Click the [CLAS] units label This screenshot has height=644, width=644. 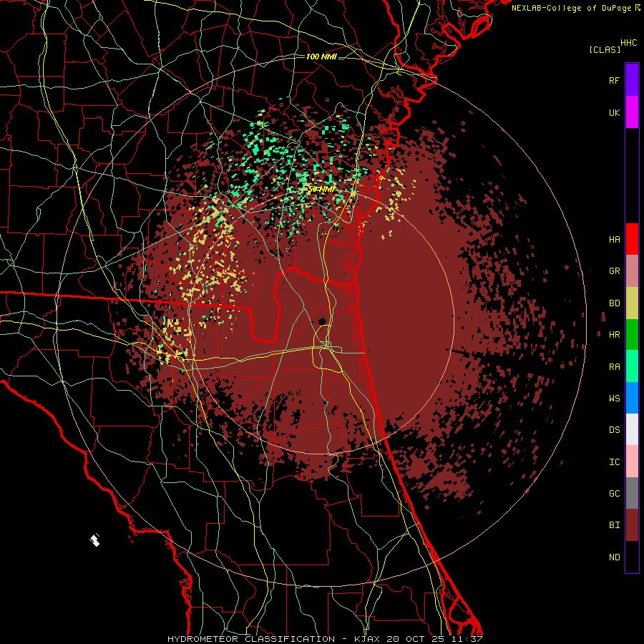click(x=605, y=49)
